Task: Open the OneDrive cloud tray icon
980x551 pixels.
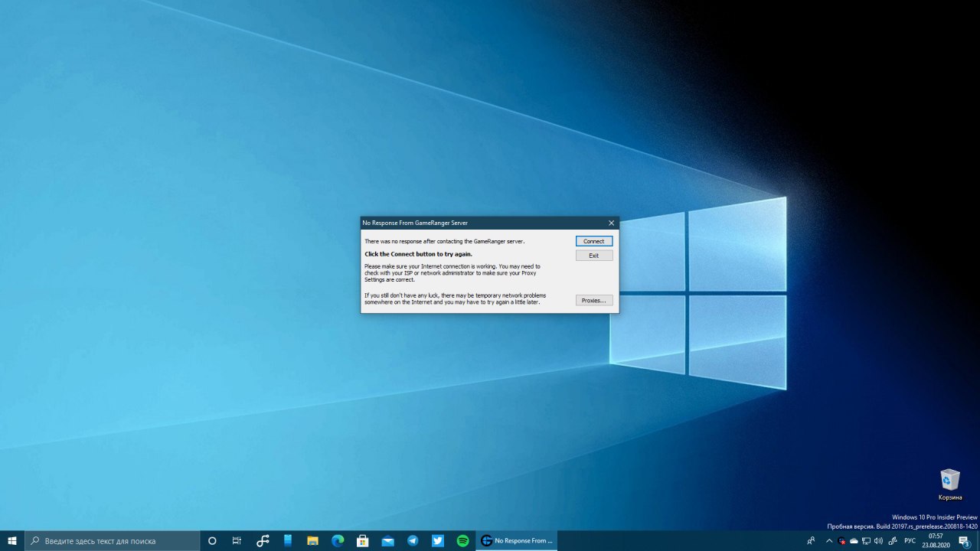Action: point(854,541)
